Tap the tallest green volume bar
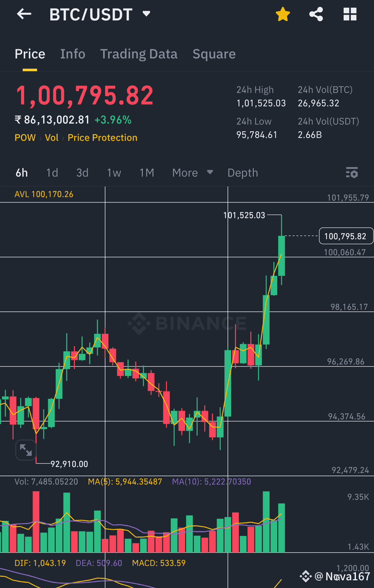The height and width of the screenshot is (588, 374). (266, 522)
